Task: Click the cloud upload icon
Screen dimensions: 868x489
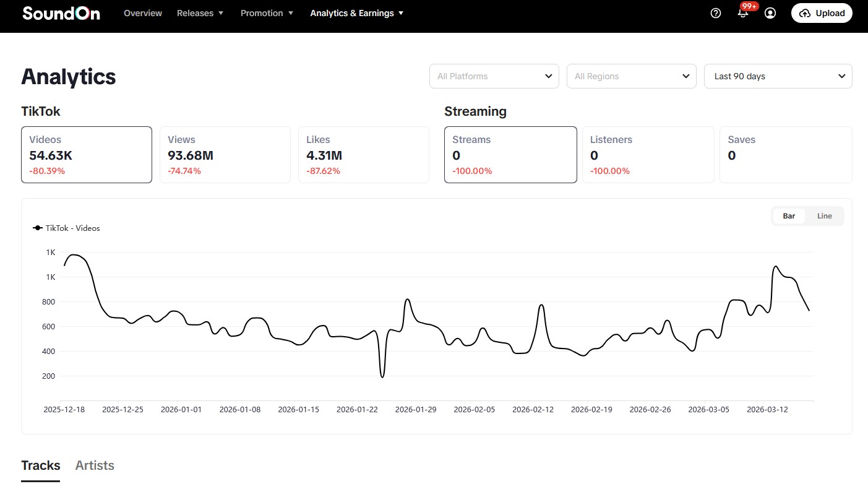Action: click(x=804, y=12)
